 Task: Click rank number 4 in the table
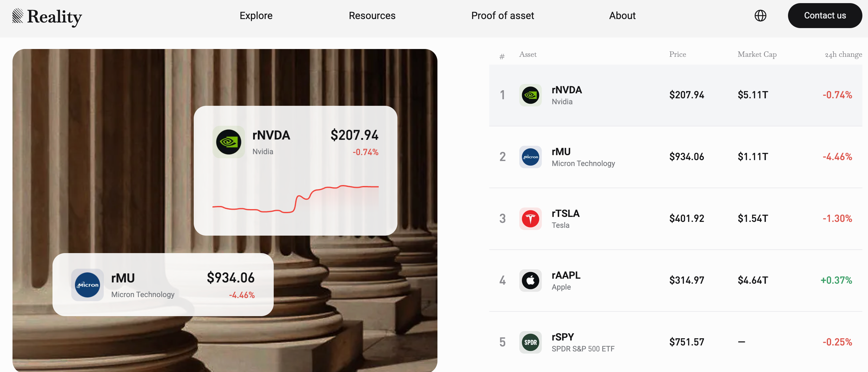tap(502, 280)
